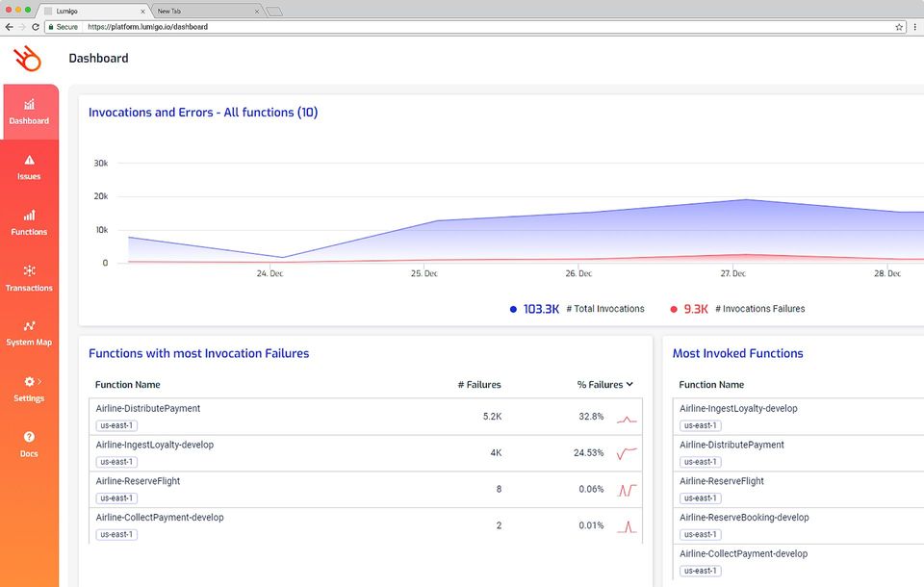
Task: Click the 103.3K total invocations value
Action: tap(541, 309)
